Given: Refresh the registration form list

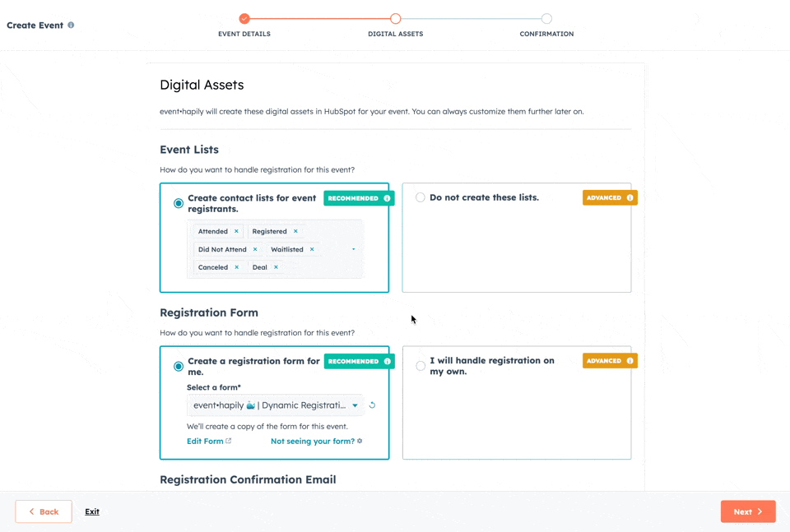Looking at the screenshot, I should point(372,405).
